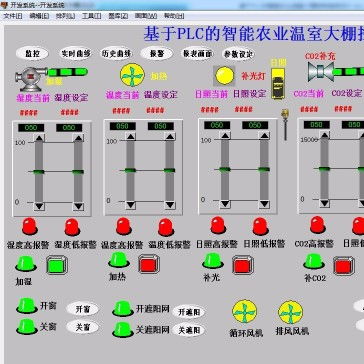Click the 湿度低报警 red alarm lamp
Screen dimensions: 364x364
tap(72, 227)
